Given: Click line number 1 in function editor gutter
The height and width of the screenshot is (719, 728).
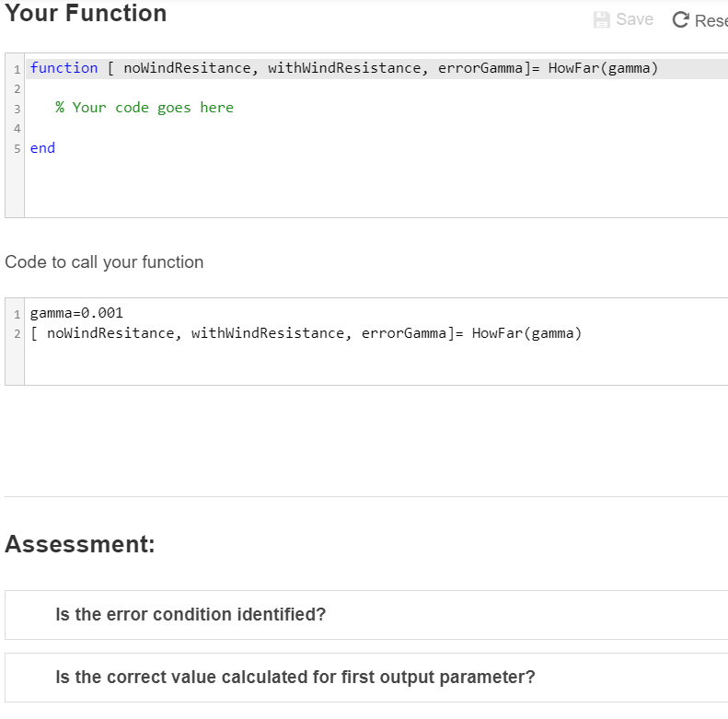Looking at the screenshot, I should (x=17, y=68).
